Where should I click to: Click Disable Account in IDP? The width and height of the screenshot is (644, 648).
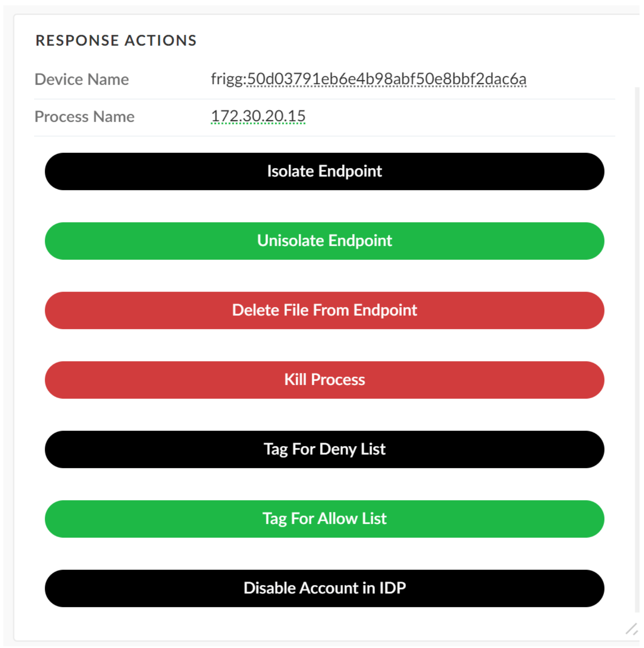click(324, 588)
